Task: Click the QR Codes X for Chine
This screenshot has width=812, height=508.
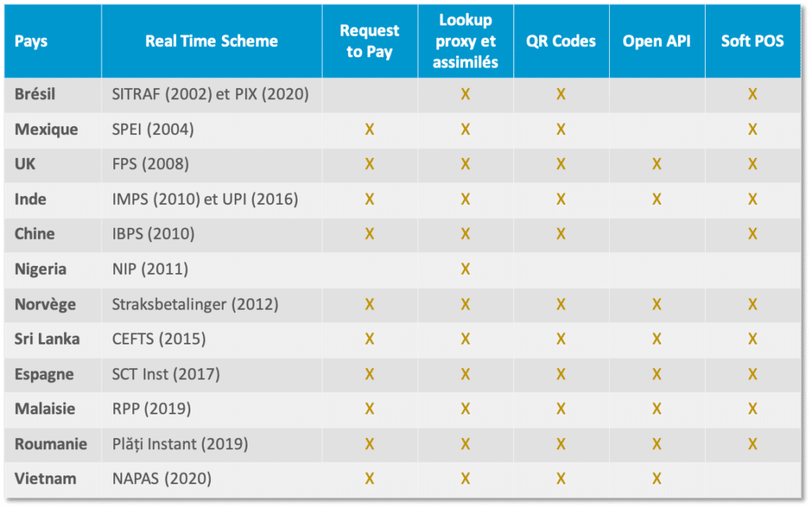Action: 561,234
